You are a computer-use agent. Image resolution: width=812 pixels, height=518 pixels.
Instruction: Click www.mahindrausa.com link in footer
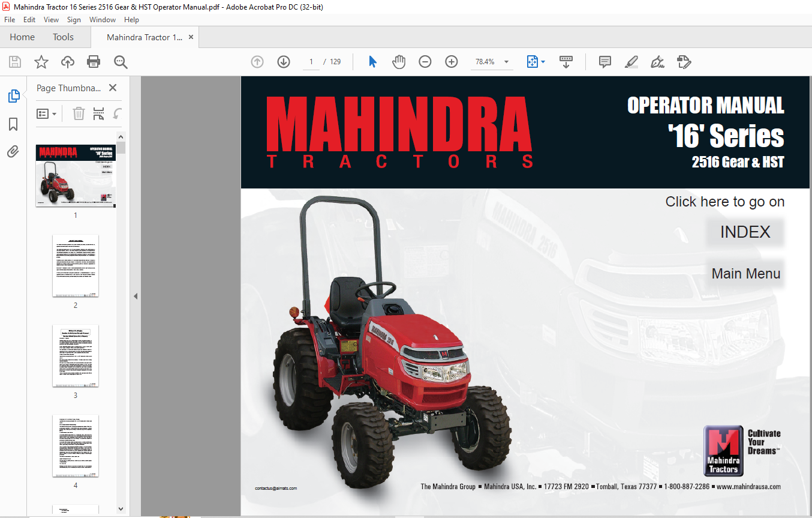coord(748,487)
